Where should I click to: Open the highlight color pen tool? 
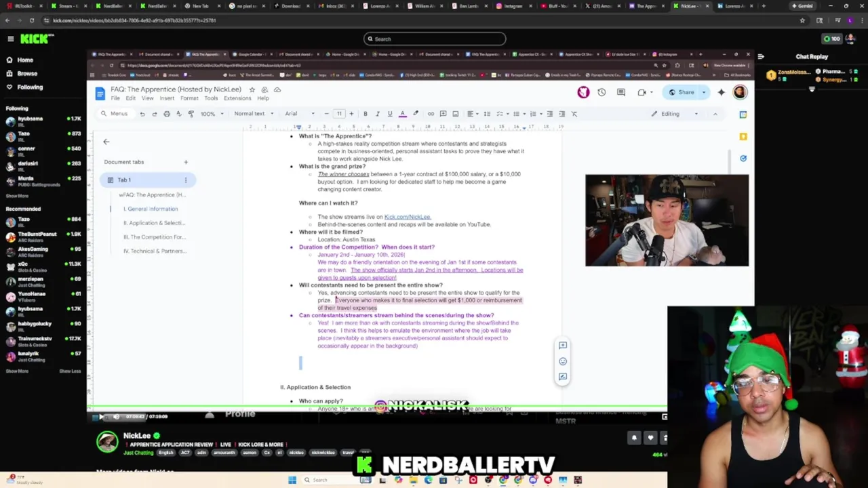coord(415,114)
